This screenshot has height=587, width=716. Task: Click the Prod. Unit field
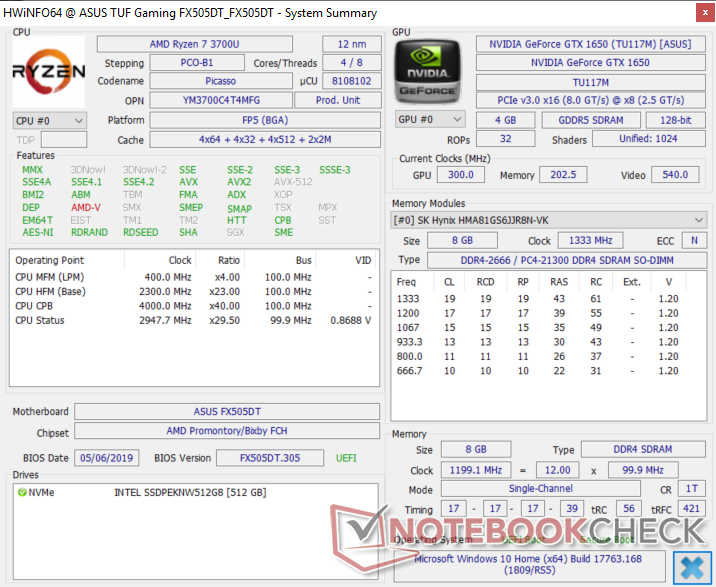(x=338, y=100)
